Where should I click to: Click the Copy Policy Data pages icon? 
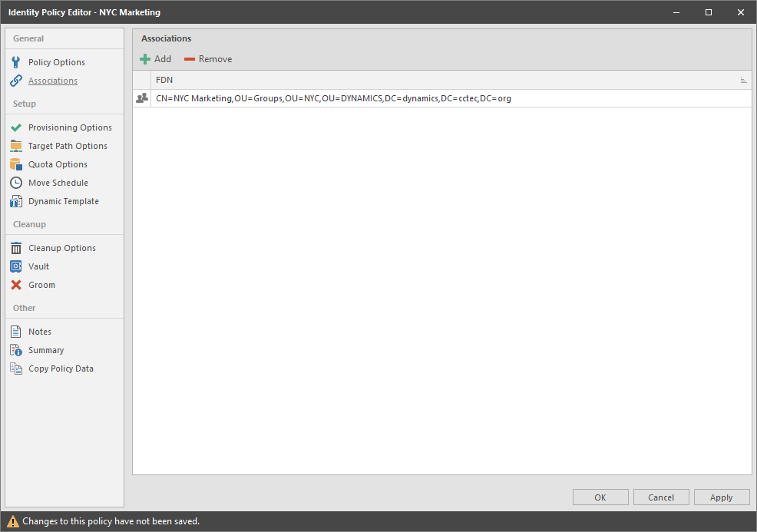click(16, 368)
